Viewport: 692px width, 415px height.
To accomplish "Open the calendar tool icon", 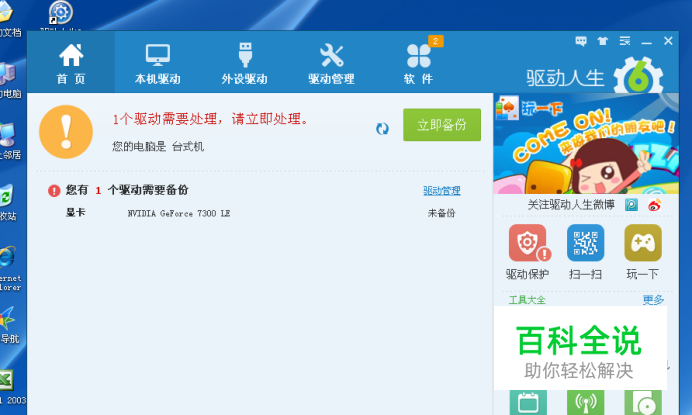I will pyautogui.click(x=528, y=402).
